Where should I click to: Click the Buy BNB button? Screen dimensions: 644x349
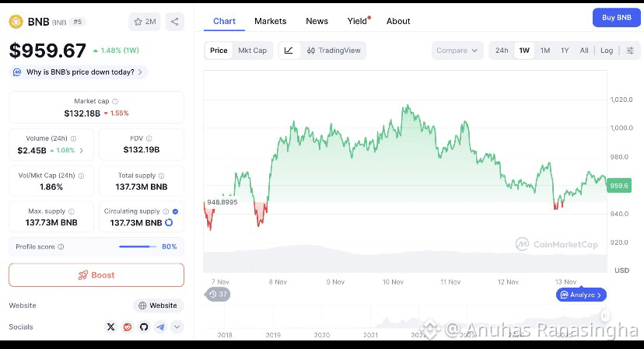[617, 18]
